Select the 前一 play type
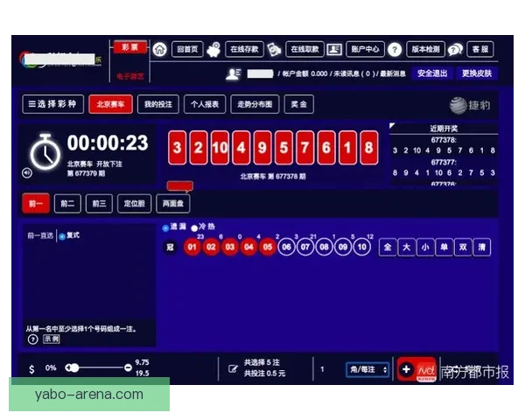Screen dimensions: 525x420 coord(36,203)
